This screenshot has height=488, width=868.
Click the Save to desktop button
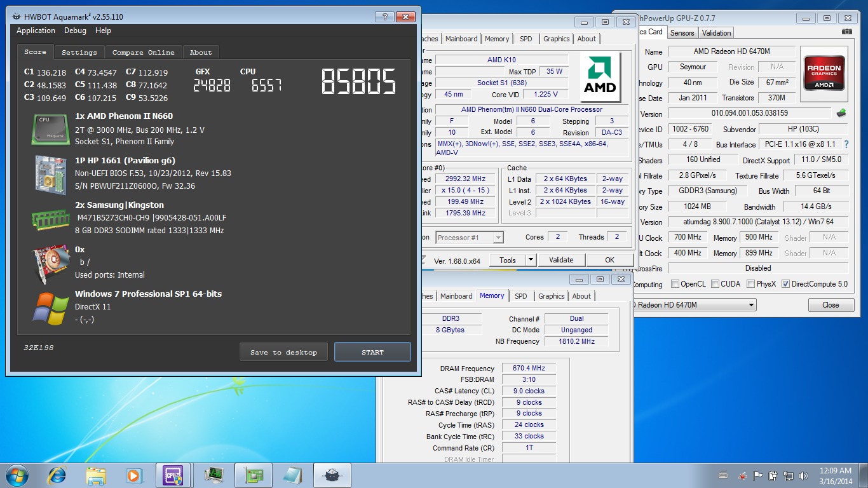coord(283,352)
